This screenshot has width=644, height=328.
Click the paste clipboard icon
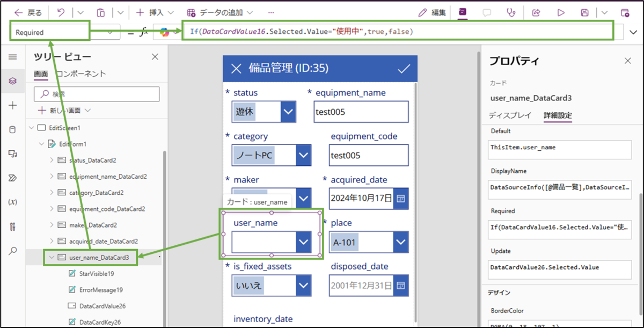pyautogui.click(x=101, y=12)
